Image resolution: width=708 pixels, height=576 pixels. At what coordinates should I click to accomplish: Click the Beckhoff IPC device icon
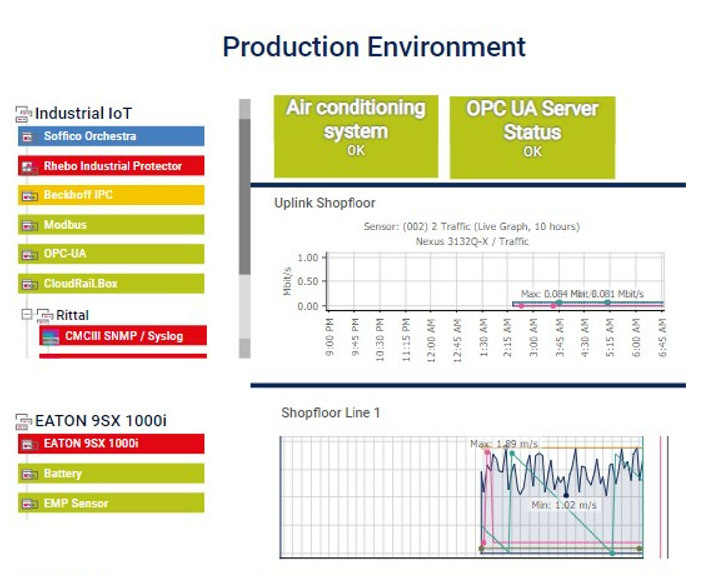pos(26,196)
